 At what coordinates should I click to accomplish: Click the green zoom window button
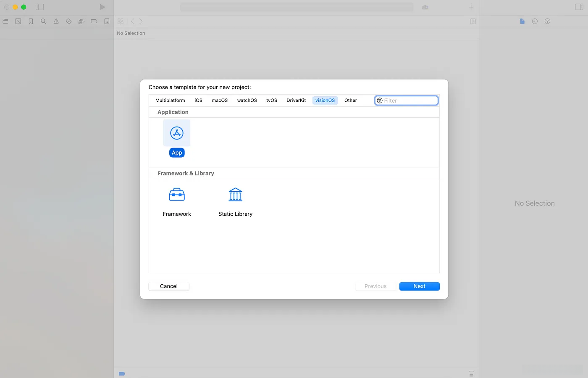[x=24, y=7]
